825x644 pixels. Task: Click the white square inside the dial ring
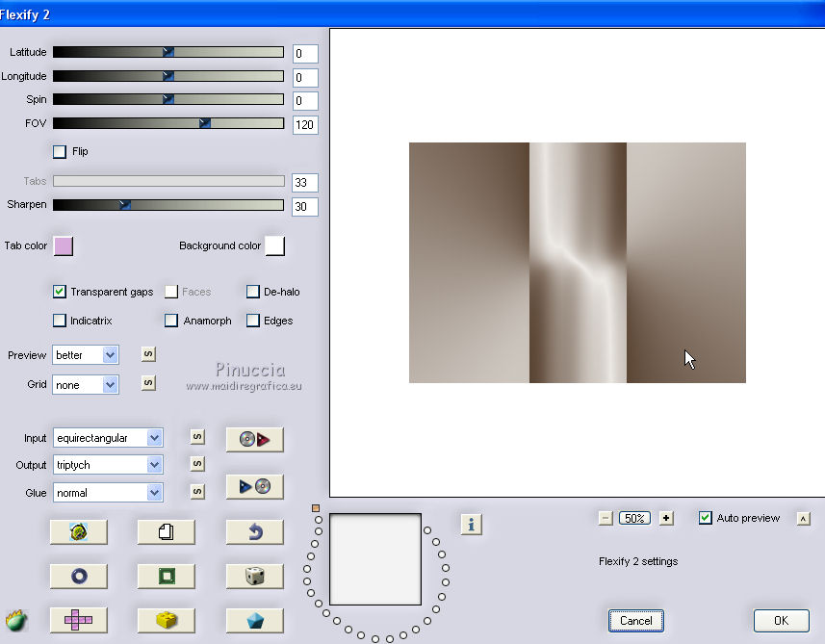click(x=375, y=559)
